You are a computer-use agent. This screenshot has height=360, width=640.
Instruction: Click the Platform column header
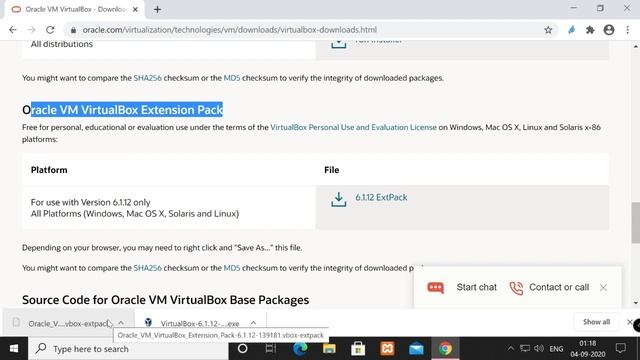coord(49,170)
